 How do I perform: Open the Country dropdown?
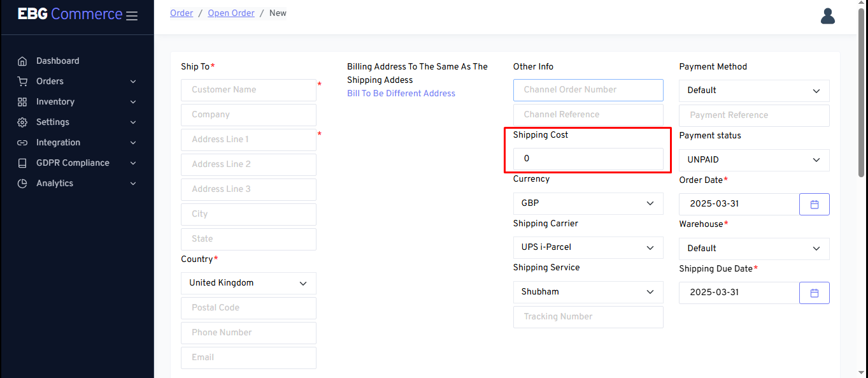pos(248,283)
